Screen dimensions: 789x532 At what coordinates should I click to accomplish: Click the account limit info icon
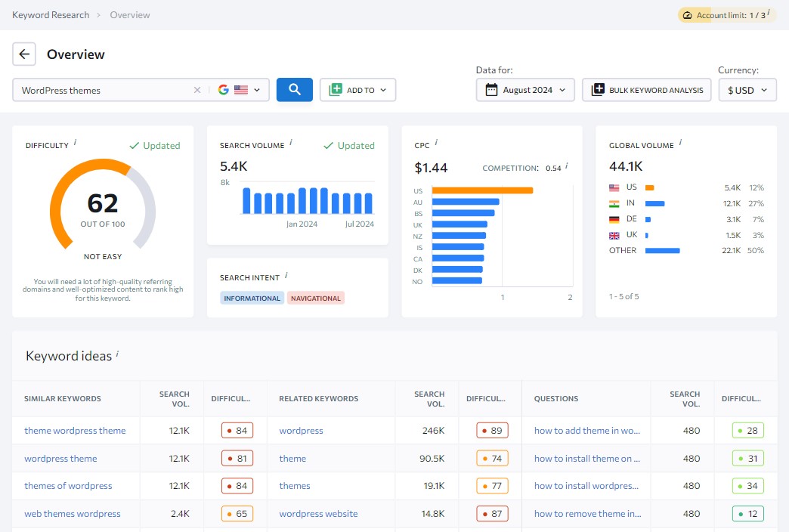(x=769, y=13)
